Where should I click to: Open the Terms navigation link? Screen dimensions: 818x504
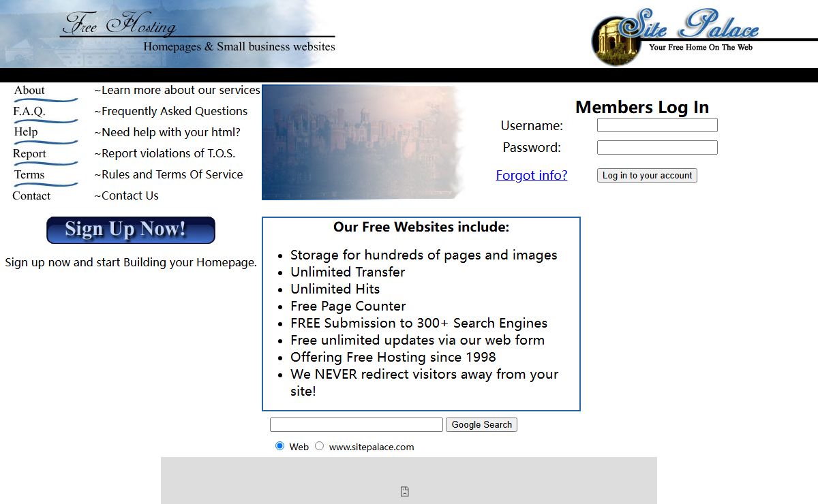coord(46,176)
